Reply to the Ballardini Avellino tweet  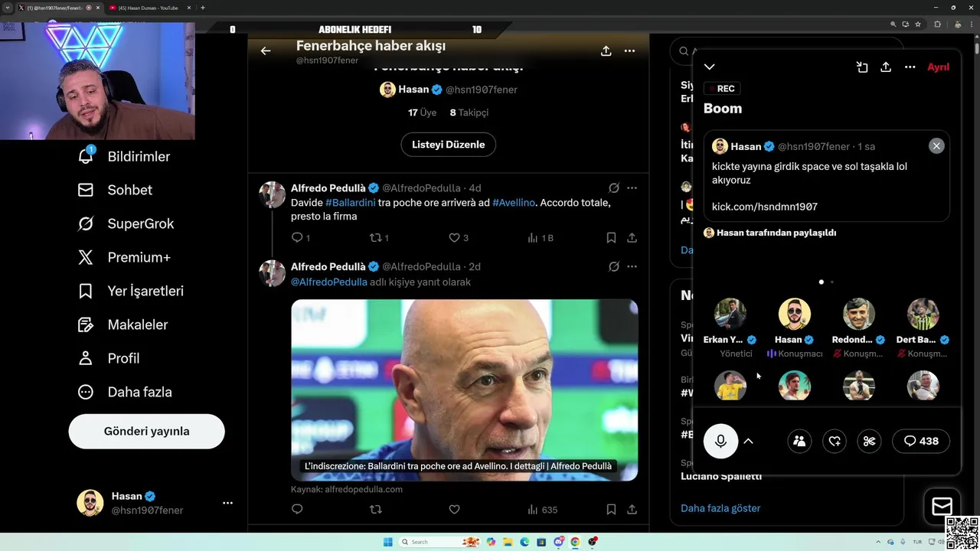(x=297, y=238)
